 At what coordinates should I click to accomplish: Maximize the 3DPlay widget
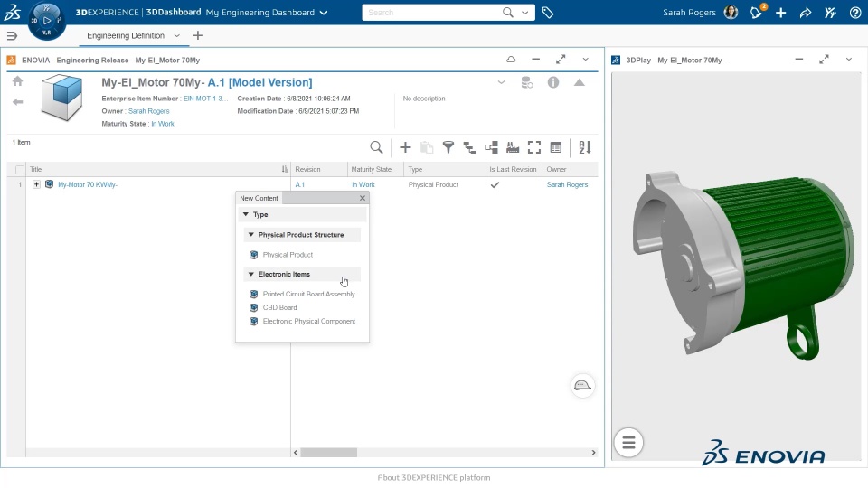click(824, 60)
